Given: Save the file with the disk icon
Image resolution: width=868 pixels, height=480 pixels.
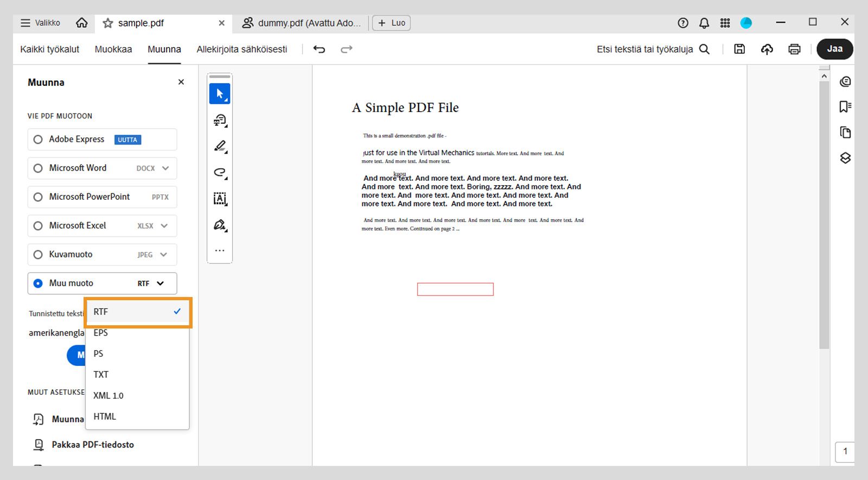Looking at the screenshot, I should (739, 49).
